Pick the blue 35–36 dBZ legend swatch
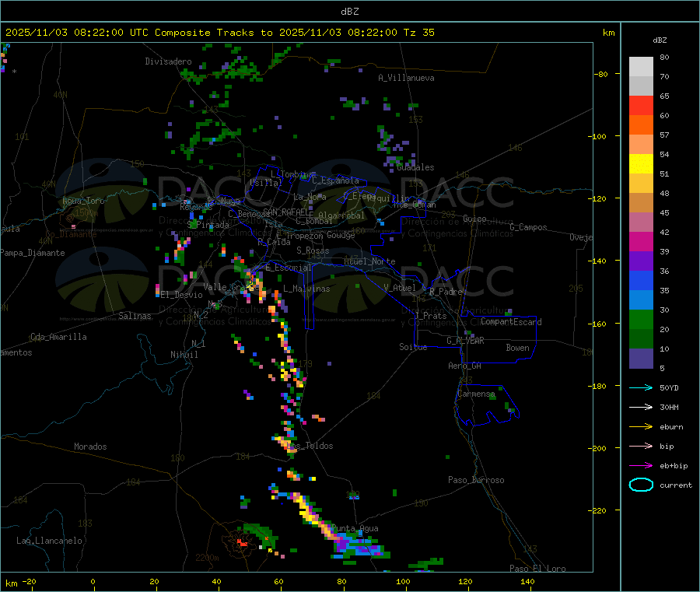Image resolution: width=700 pixels, height=592 pixels. click(641, 280)
